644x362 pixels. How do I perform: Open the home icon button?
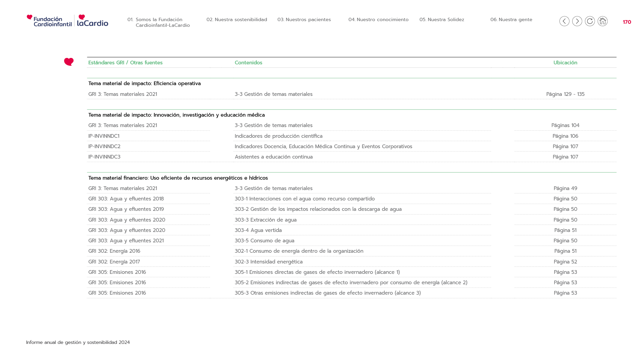[x=602, y=21]
